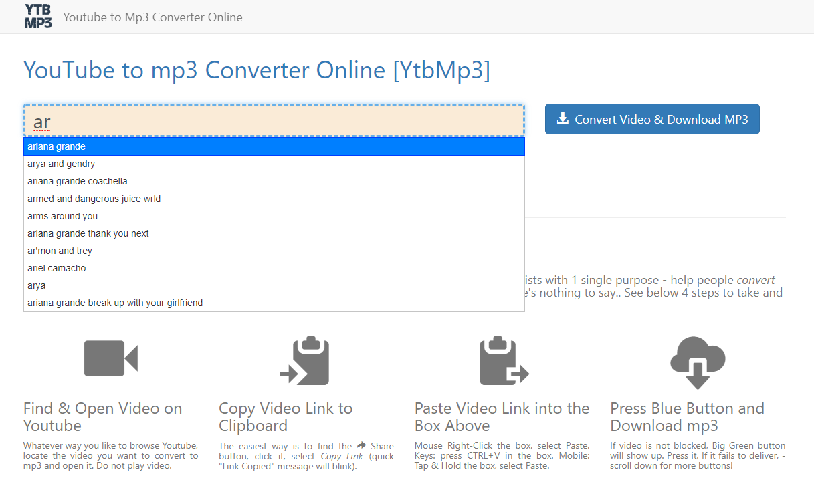Choose "ariana grande break up with your girlfriend"
The height and width of the screenshot is (504, 814).
point(274,303)
